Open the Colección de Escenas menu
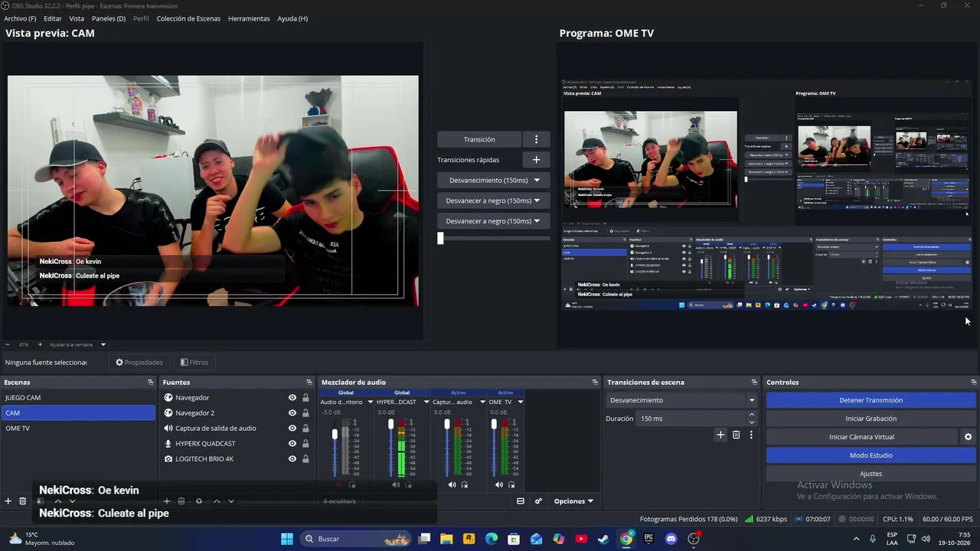980x551 pixels. coord(188,18)
